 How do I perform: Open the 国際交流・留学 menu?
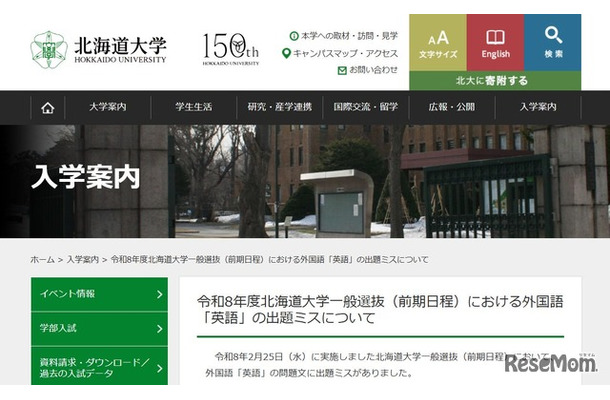pos(366,107)
